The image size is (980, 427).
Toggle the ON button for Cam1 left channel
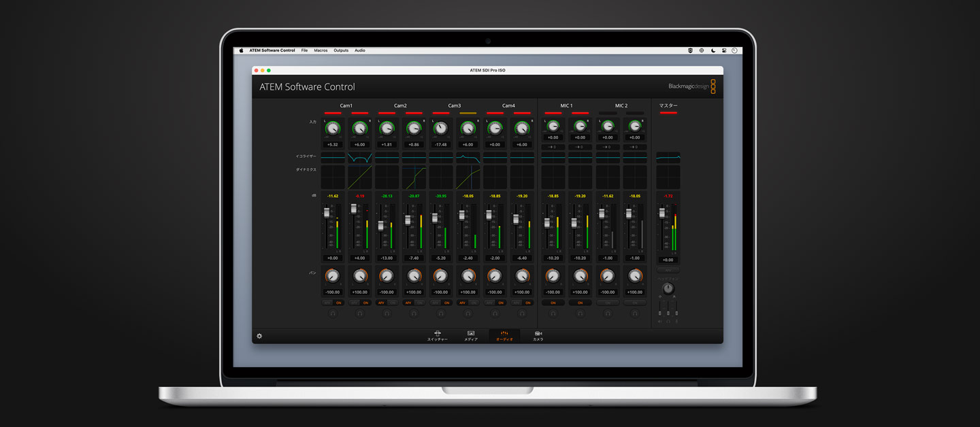pos(338,303)
